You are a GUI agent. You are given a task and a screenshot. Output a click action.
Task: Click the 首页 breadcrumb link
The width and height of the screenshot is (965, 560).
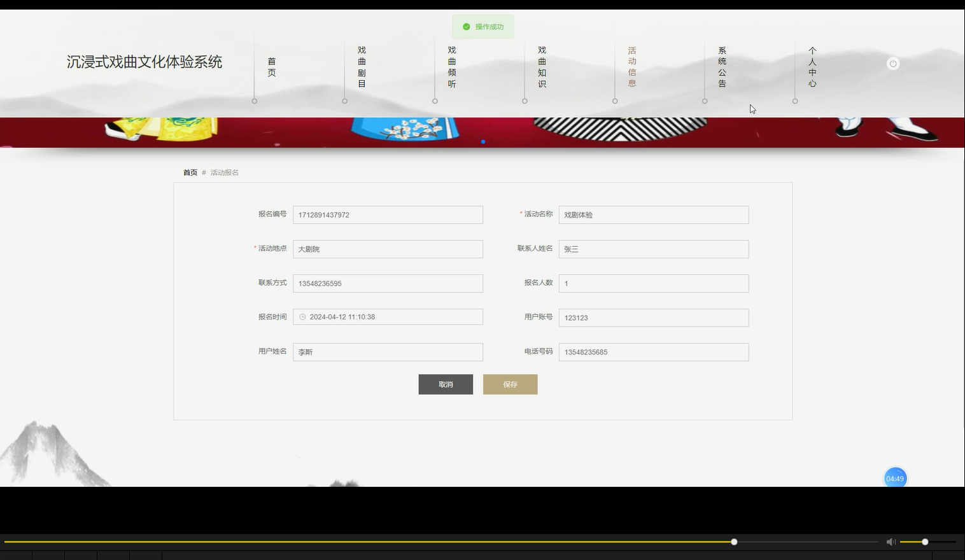189,172
